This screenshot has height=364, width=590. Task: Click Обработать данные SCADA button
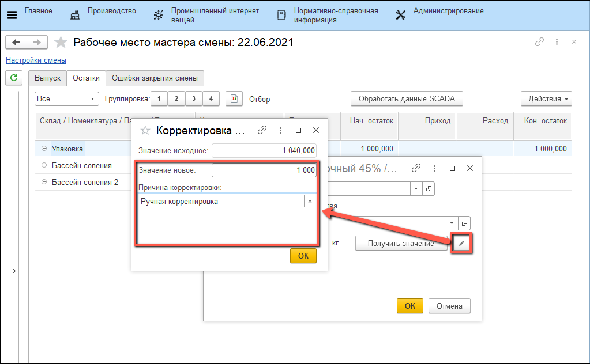(407, 98)
